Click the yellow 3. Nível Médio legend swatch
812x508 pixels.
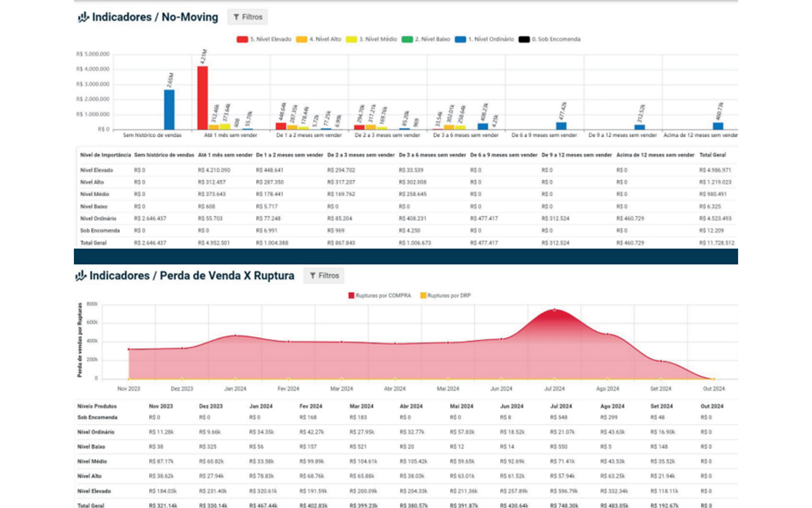[351, 40]
